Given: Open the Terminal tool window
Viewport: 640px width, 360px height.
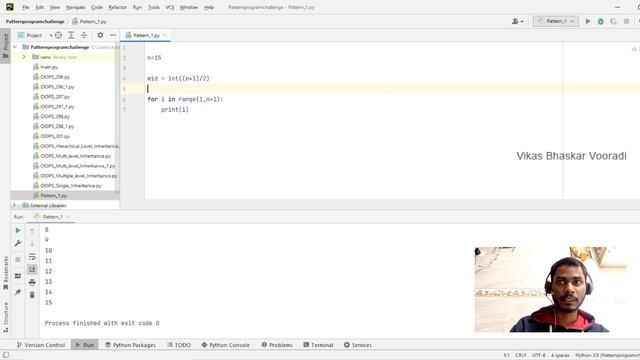Looking at the screenshot, I should point(318,345).
